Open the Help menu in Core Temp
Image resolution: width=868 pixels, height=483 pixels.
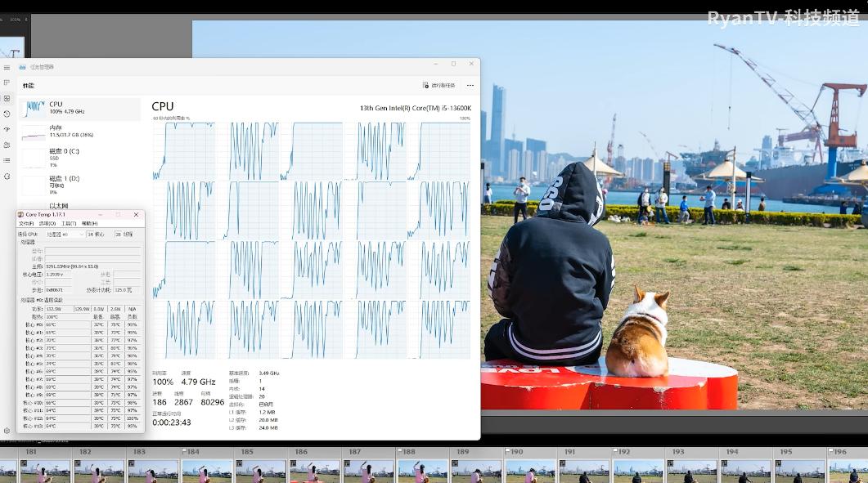[89, 223]
